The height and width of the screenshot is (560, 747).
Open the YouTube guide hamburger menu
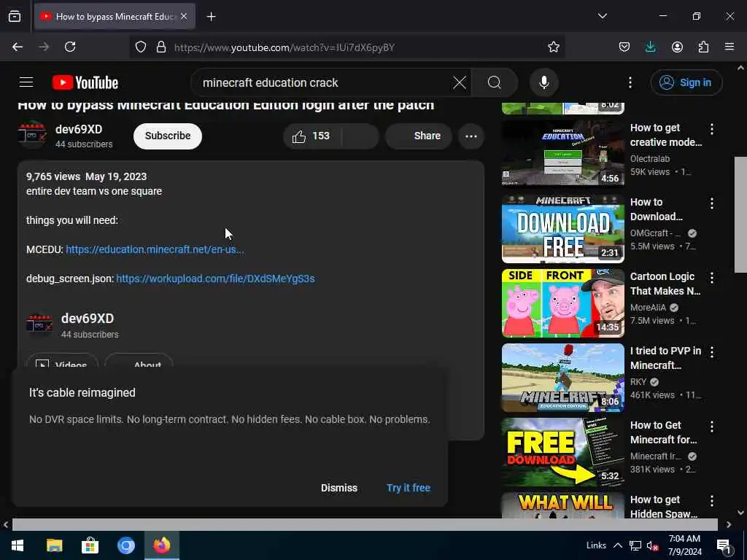pyautogui.click(x=26, y=82)
